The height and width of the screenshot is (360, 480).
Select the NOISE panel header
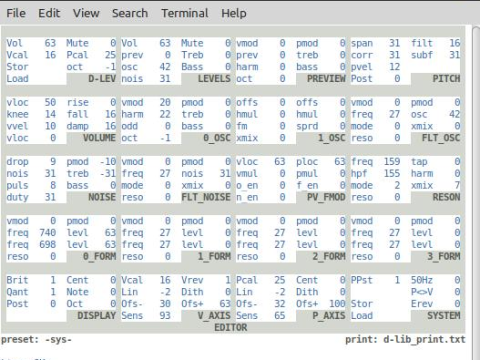102,197
